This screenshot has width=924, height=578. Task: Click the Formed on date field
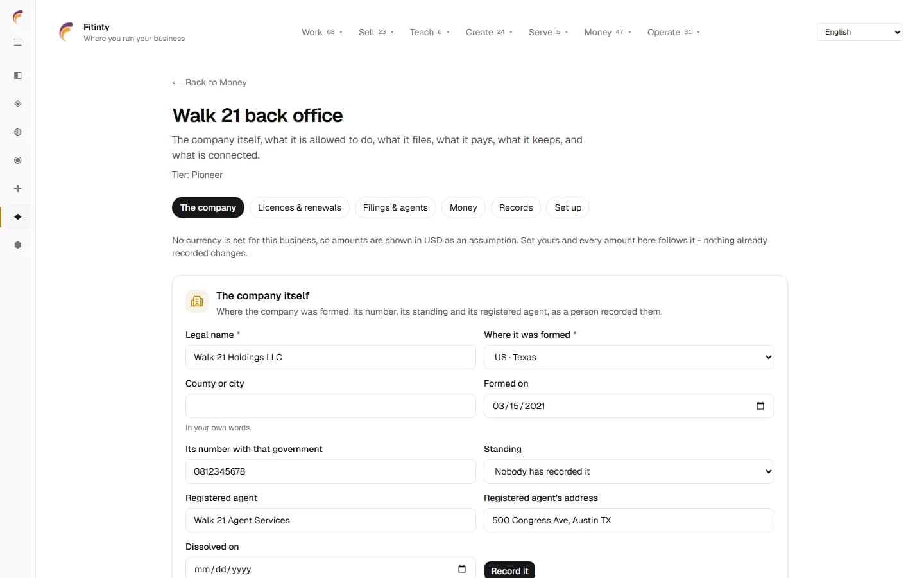629,406
